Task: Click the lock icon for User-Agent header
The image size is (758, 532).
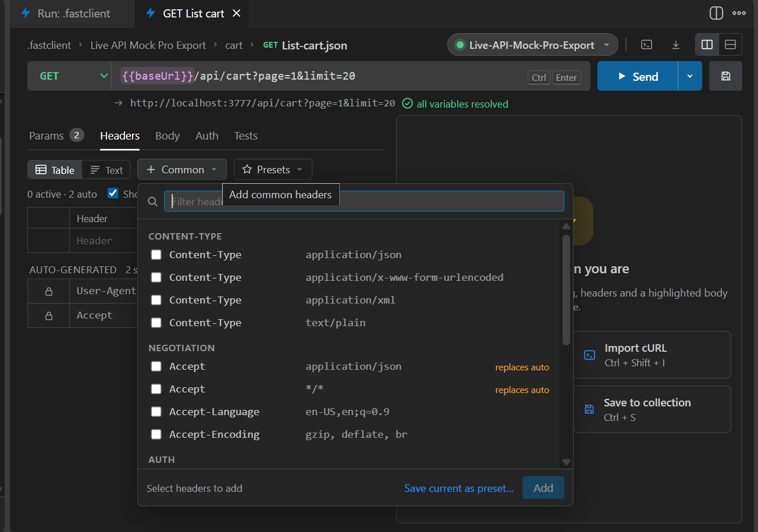Action: (x=49, y=292)
